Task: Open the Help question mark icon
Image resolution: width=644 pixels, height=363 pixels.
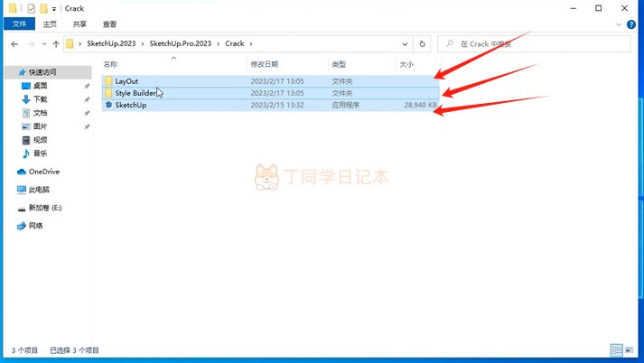Action: coord(631,24)
